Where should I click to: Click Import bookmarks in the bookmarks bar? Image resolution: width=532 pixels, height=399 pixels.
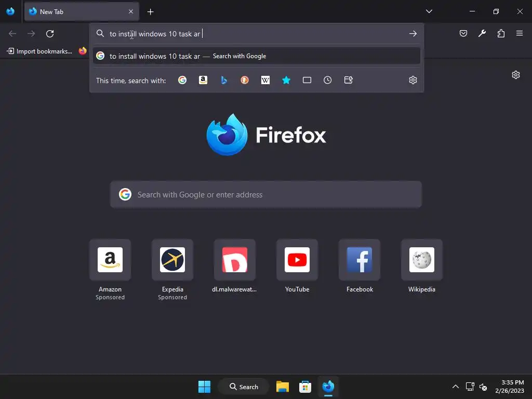tap(39, 51)
